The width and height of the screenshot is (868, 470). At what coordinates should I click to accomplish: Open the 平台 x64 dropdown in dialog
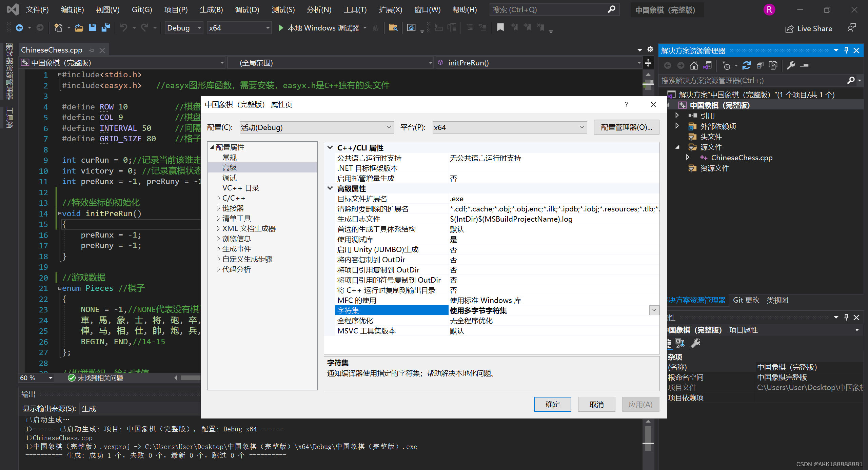(x=510, y=127)
